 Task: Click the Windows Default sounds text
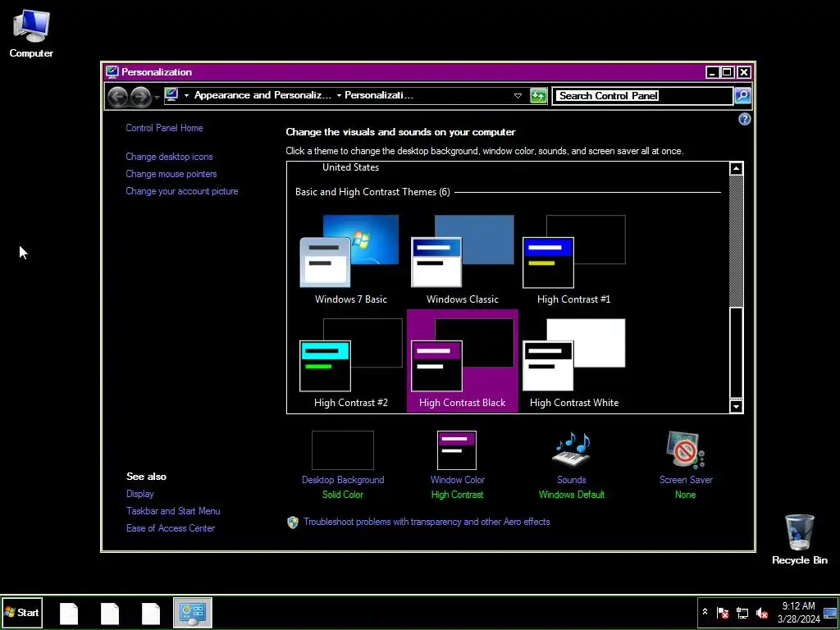572,495
